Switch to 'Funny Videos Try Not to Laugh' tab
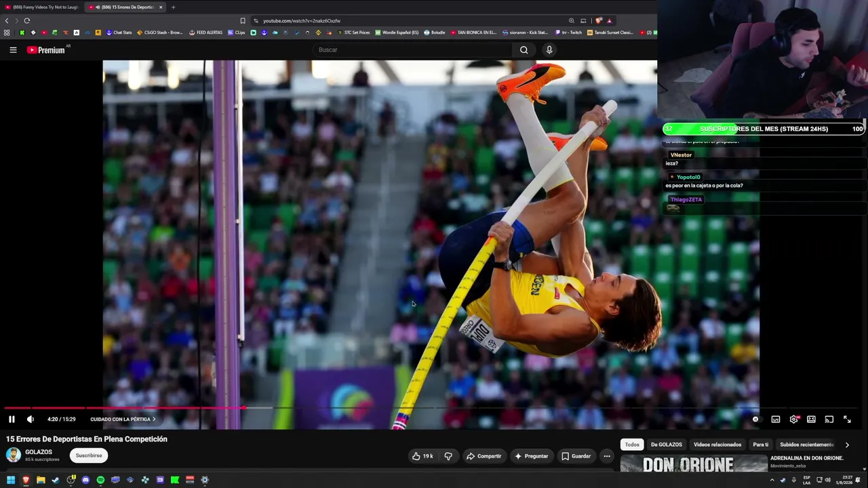Screen dimensions: 868x488 click(42, 7)
